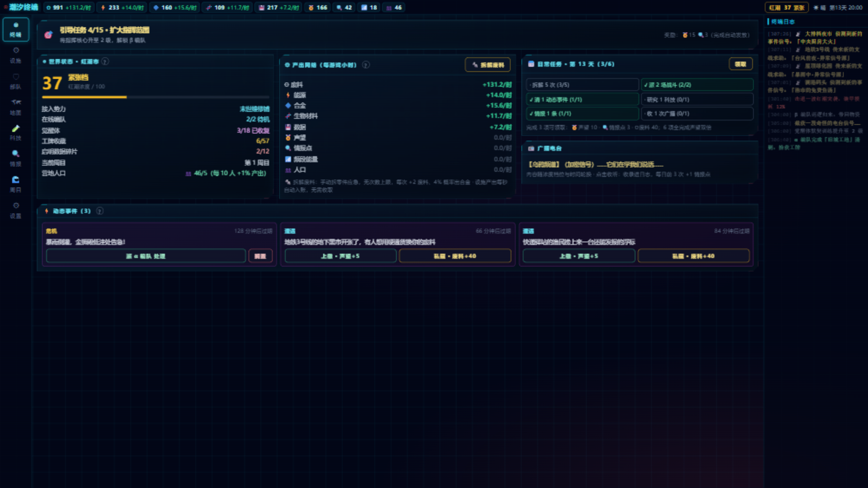868x488 pixels.
Task: Select the daily task 情报 1 条 (1/1)
Action: pos(582,113)
